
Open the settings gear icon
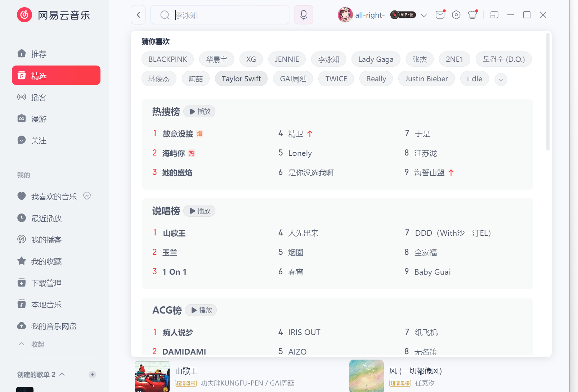(456, 15)
